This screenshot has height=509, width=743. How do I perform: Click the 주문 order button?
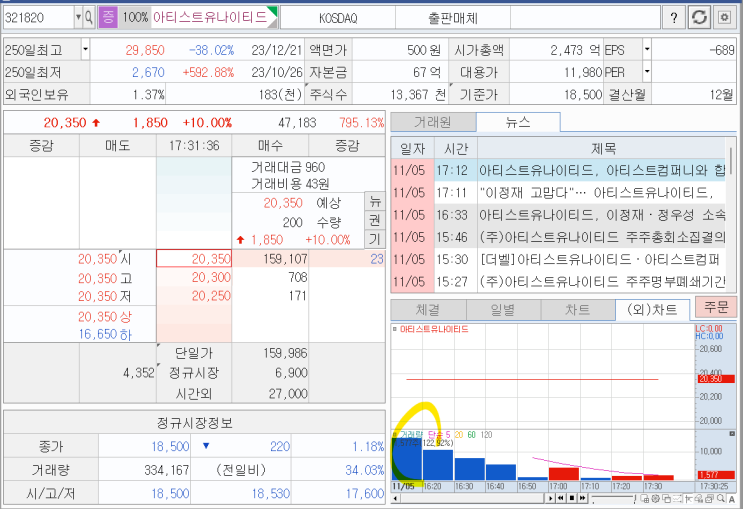tap(716, 308)
